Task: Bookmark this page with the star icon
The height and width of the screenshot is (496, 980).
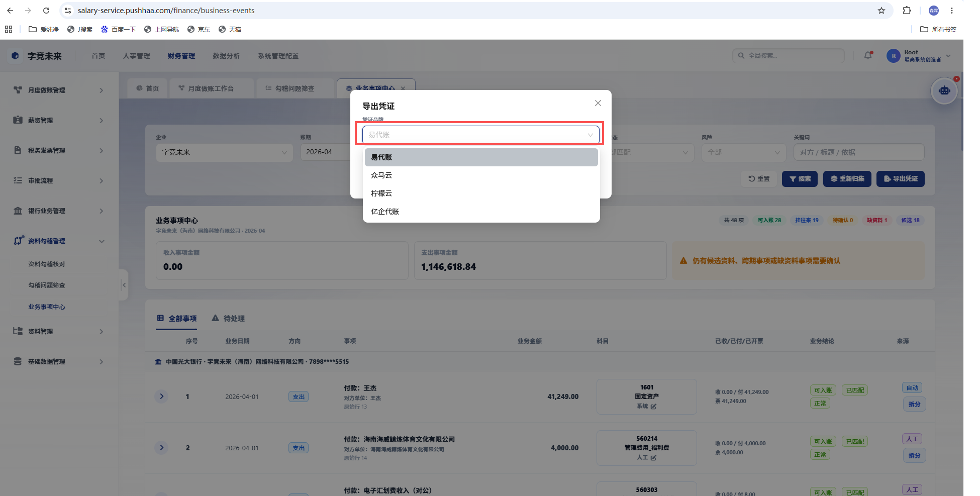Action: coord(881,11)
